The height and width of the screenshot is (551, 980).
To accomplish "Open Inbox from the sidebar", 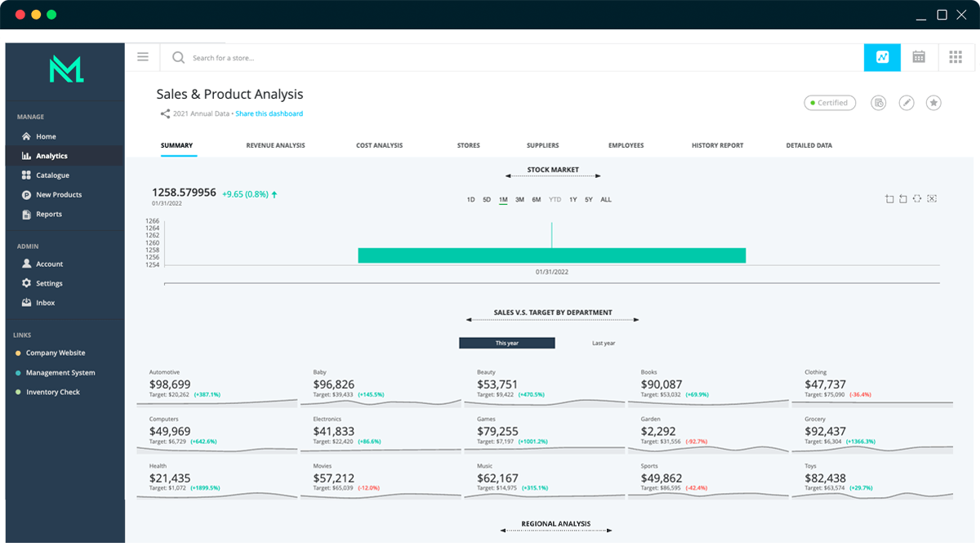I will pyautogui.click(x=45, y=303).
